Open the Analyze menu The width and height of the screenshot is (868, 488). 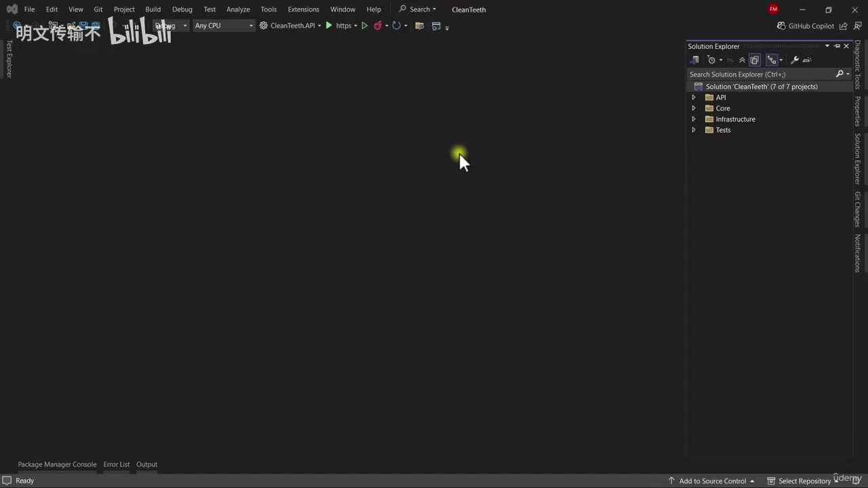click(238, 9)
